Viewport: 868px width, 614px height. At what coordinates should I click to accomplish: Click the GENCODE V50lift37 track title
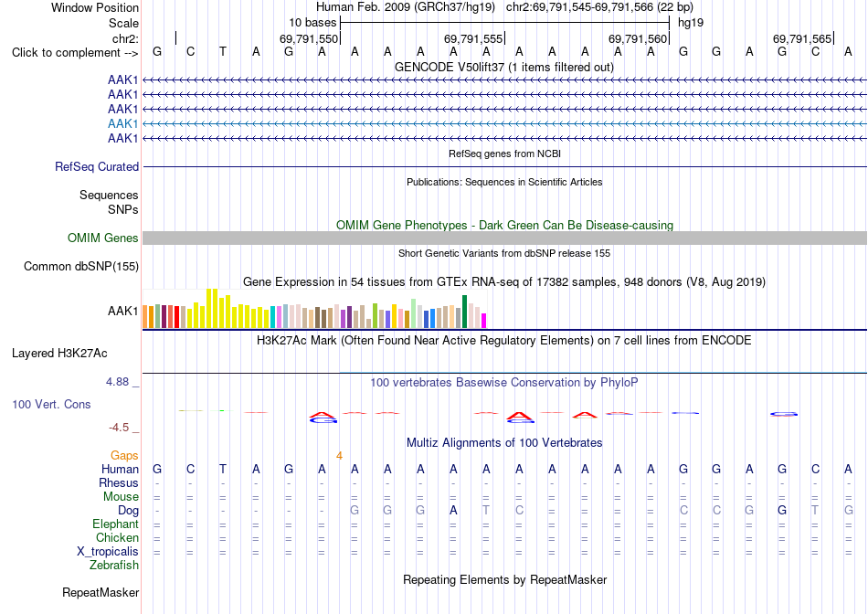pyautogui.click(x=504, y=67)
